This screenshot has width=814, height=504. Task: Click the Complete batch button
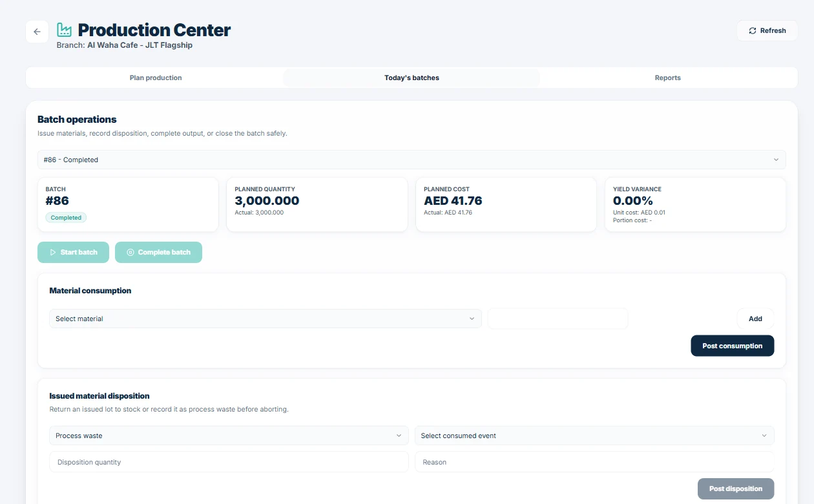tap(158, 252)
